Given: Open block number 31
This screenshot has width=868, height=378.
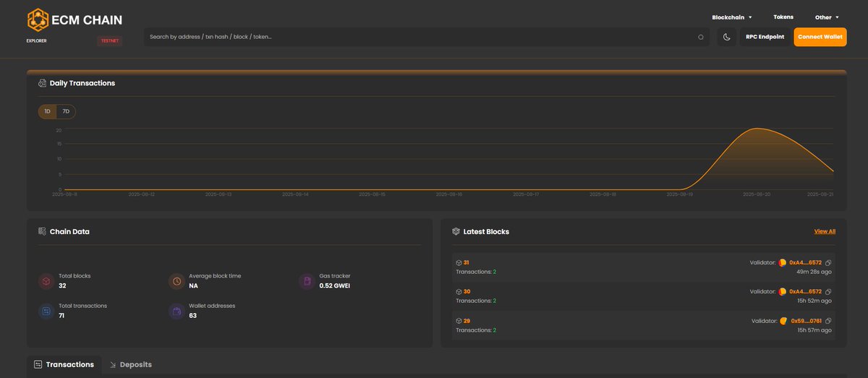Looking at the screenshot, I should click(467, 262).
